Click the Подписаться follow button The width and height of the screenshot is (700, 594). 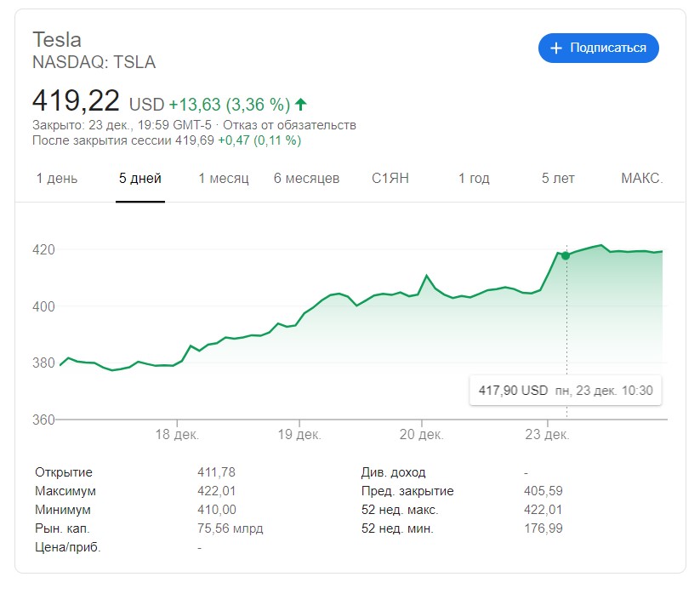pyautogui.click(x=598, y=49)
